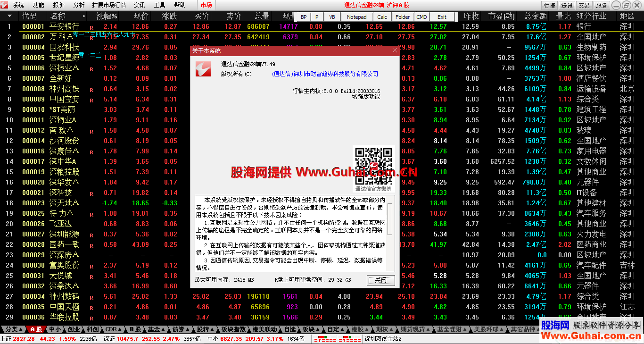
Task: Launch Calc from the toolbar
Action: pos(382,17)
